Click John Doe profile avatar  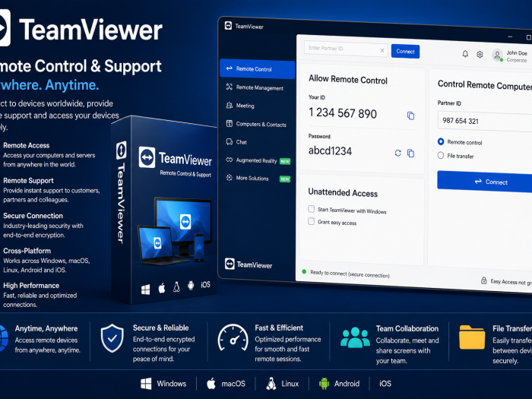(497, 55)
